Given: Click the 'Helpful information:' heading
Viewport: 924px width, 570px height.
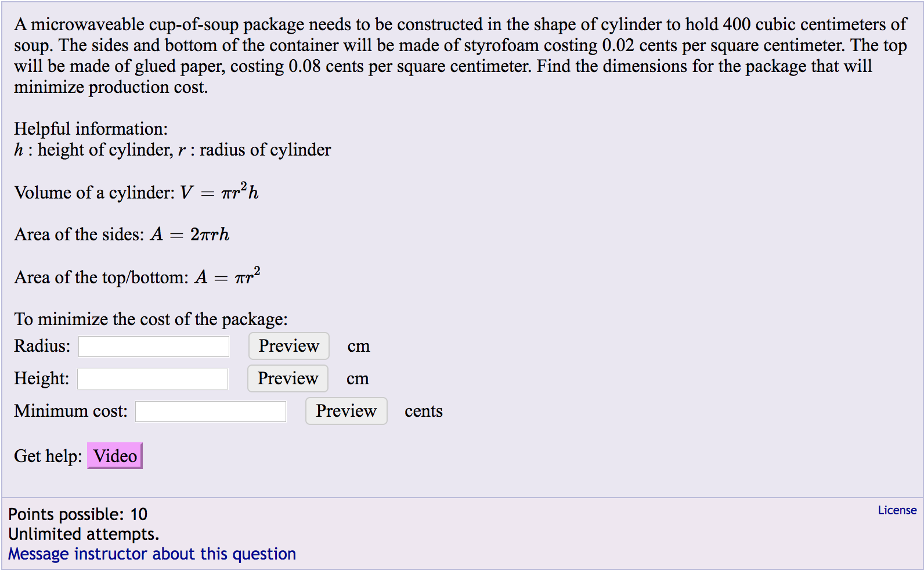Looking at the screenshot, I should click(91, 129).
